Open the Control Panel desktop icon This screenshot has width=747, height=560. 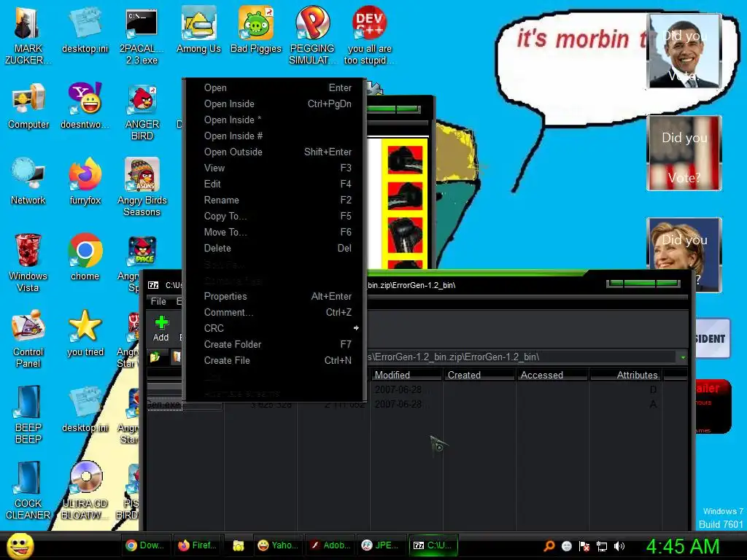[28, 339]
